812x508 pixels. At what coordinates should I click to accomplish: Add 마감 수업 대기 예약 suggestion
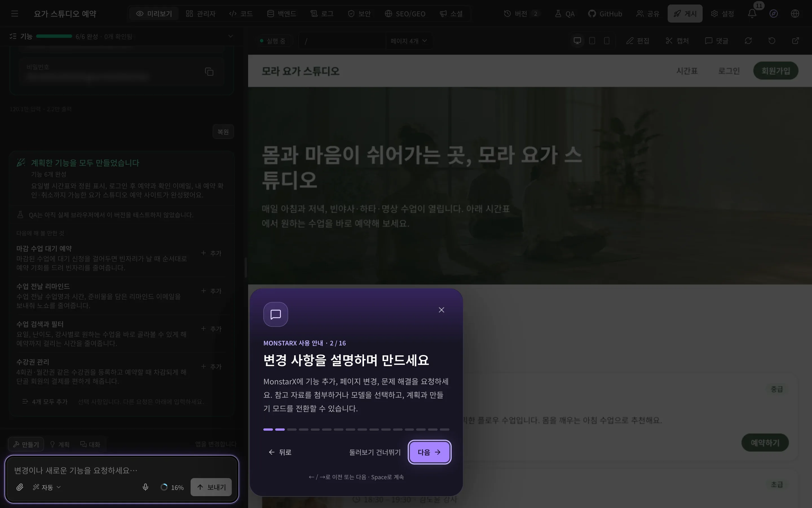pos(211,253)
